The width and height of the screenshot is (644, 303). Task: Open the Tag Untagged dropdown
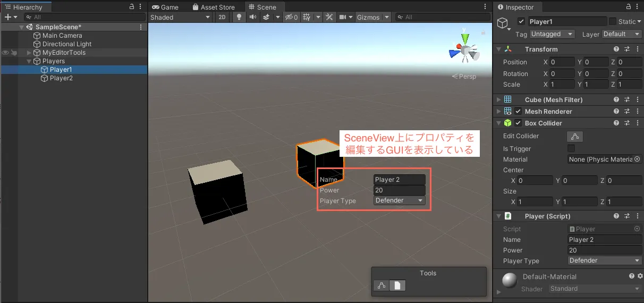(553, 33)
